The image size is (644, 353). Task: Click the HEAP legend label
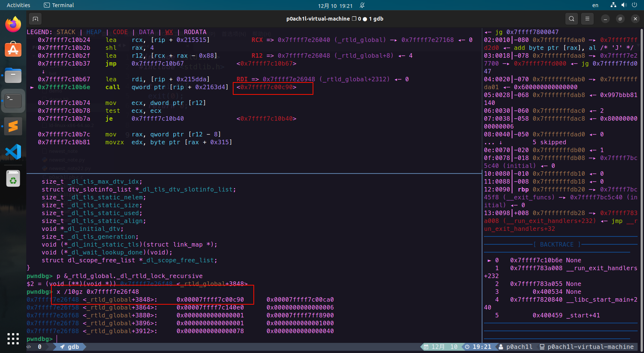click(94, 32)
